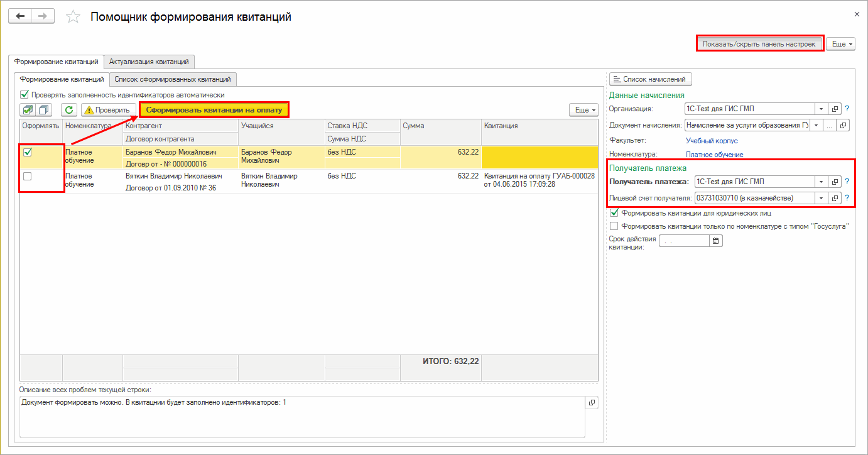Screen dimensions: 868x455
Task: Click the problem description text box
Action: 302,417
